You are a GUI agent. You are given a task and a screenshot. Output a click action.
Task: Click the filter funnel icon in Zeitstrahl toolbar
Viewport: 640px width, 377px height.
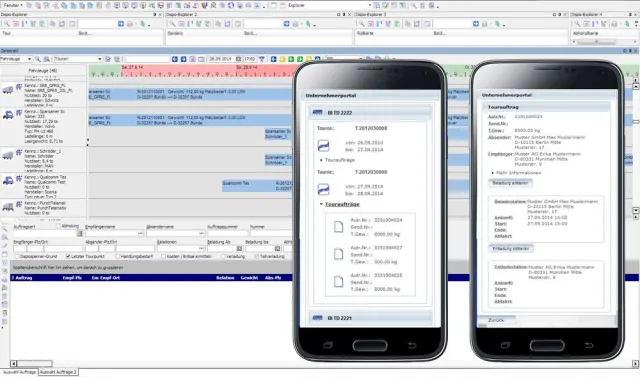[262, 59]
